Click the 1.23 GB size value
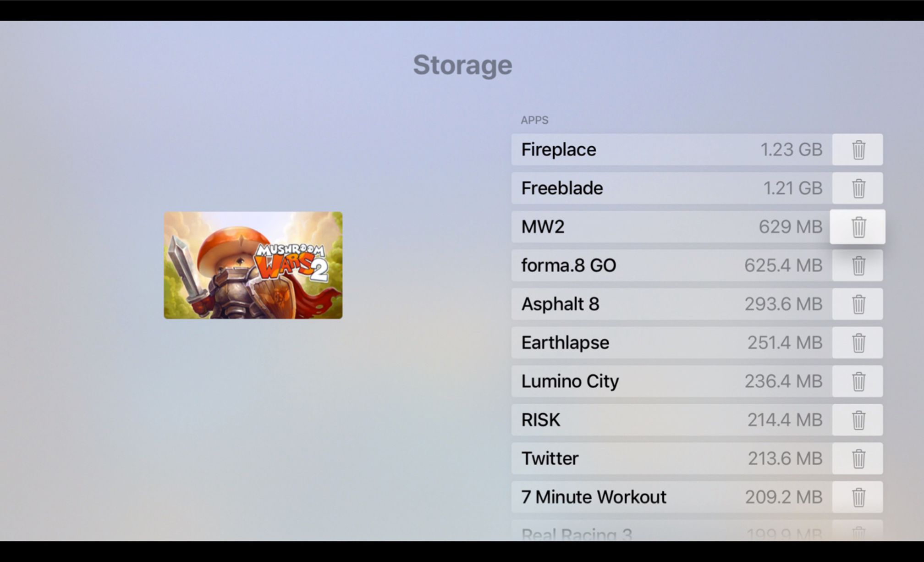The image size is (924, 562). coord(792,149)
